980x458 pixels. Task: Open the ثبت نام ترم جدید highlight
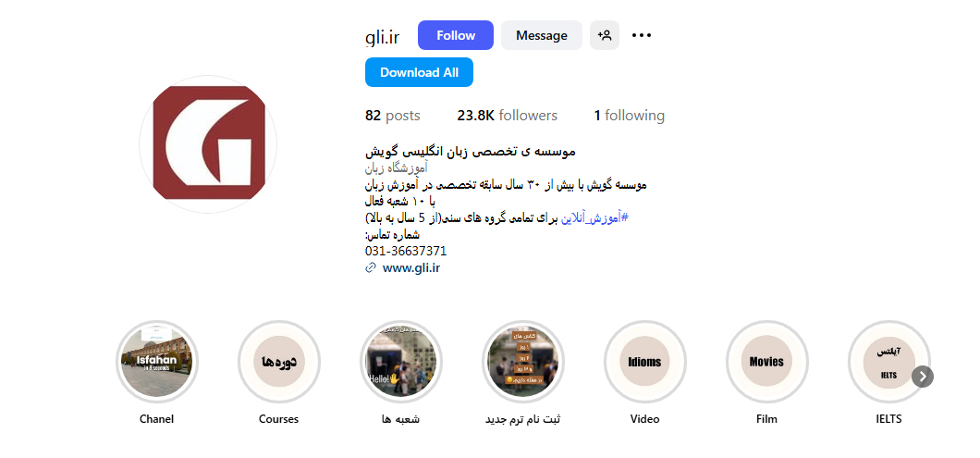522,362
